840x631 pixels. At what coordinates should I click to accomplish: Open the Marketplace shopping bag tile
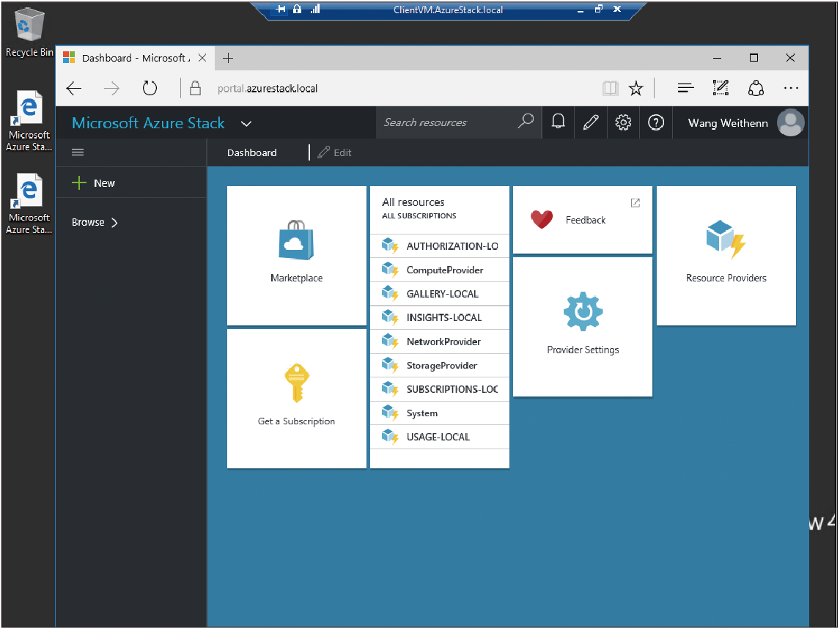296,256
